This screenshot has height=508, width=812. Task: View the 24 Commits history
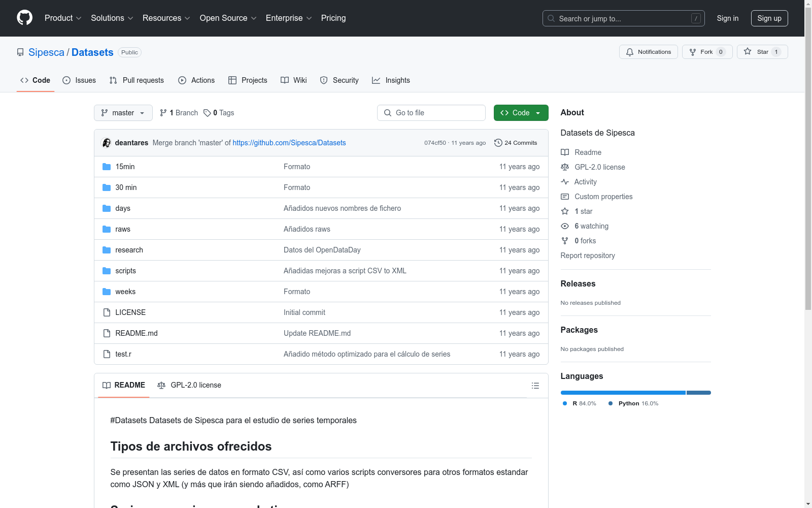click(x=516, y=143)
